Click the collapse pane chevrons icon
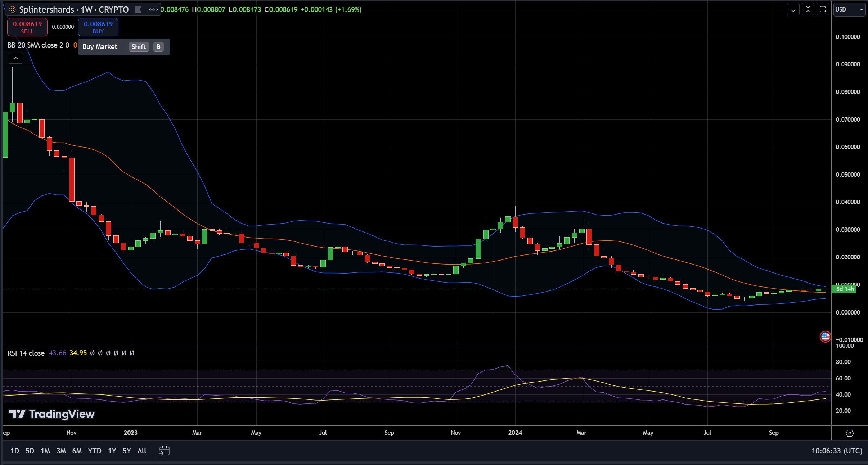The image size is (868, 465). (x=808, y=10)
